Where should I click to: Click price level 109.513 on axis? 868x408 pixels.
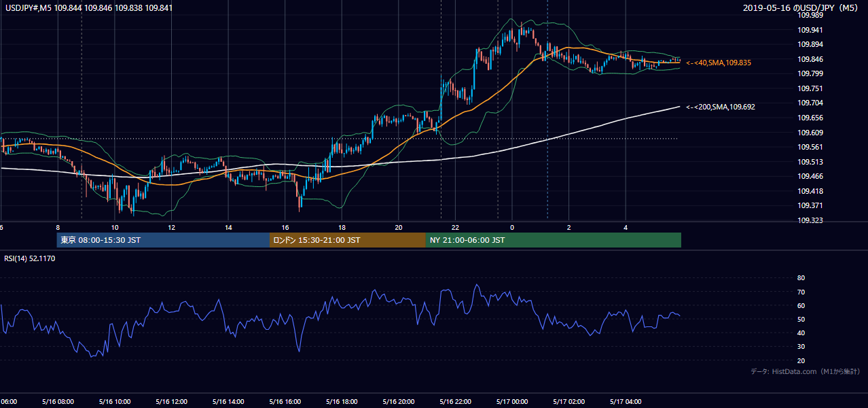click(x=810, y=162)
